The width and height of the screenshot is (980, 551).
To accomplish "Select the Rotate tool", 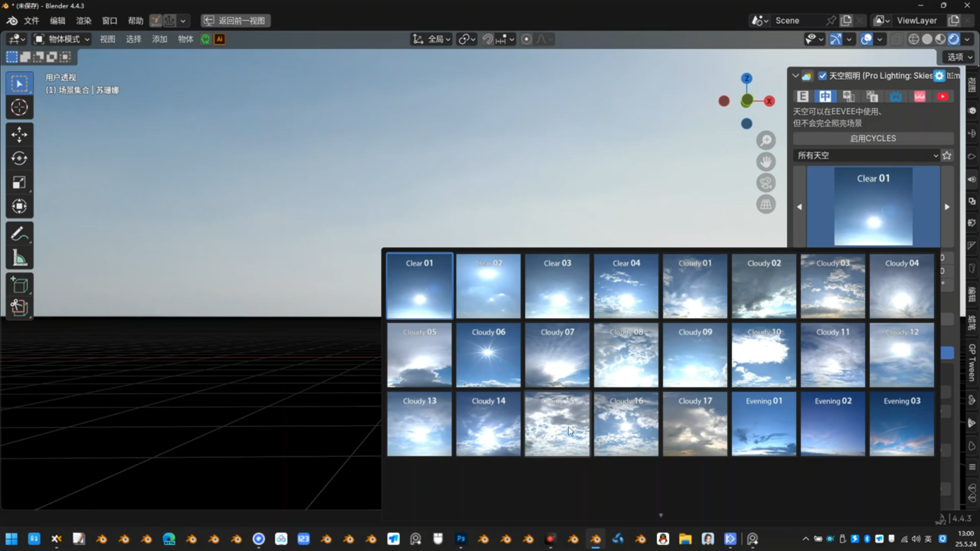I will pyautogui.click(x=19, y=159).
